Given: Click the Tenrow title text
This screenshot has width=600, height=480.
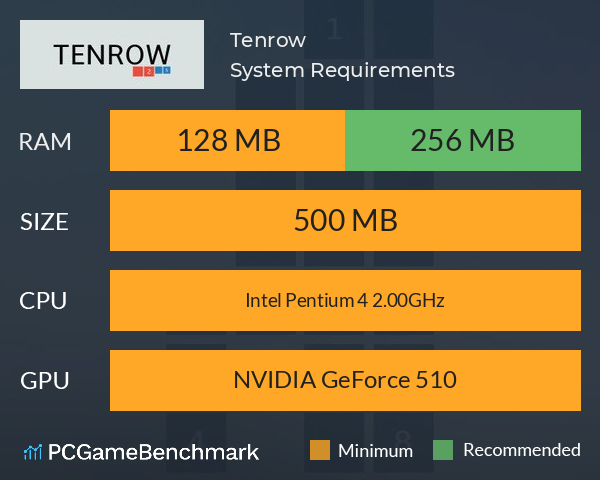Looking at the screenshot, I should point(268,40).
